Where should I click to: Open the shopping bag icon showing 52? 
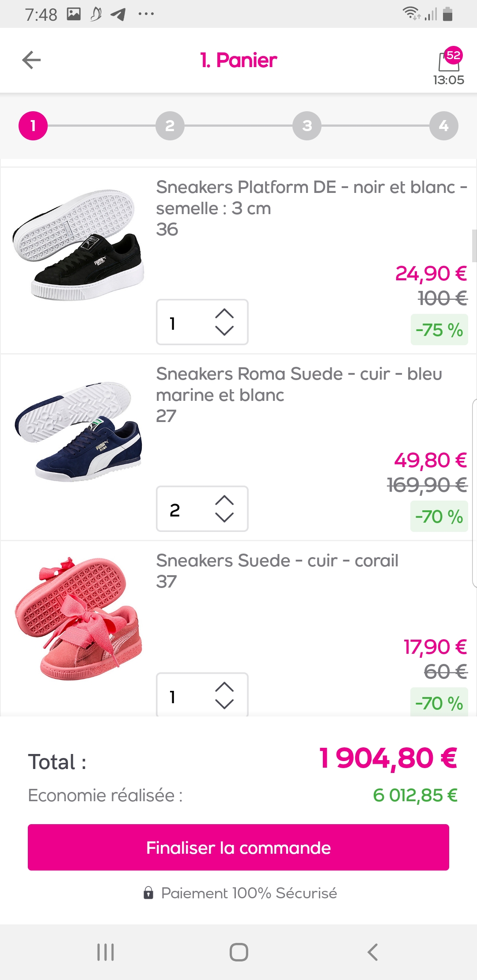coord(449,61)
